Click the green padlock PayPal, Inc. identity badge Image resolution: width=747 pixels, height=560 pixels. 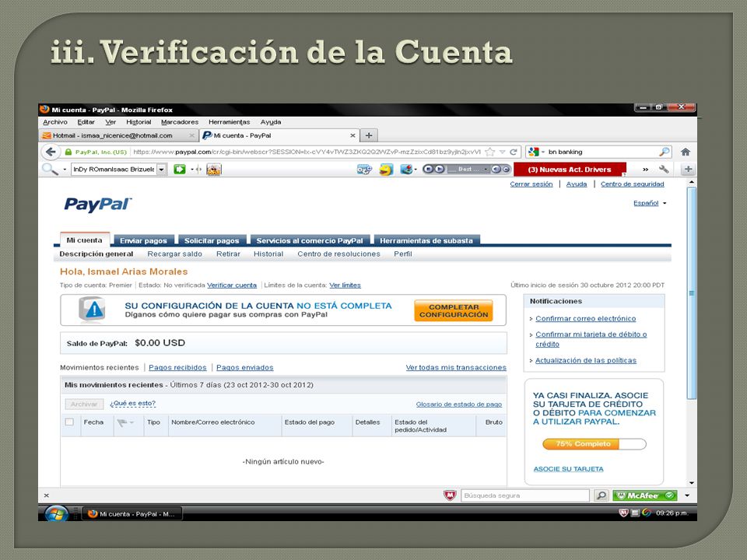click(x=96, y=152)
